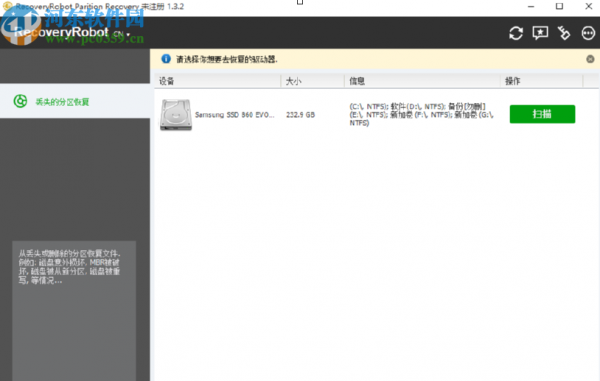Screen dimensions: 600x381
Task: Click the green Scan button
Action: (x=542, y=114)
